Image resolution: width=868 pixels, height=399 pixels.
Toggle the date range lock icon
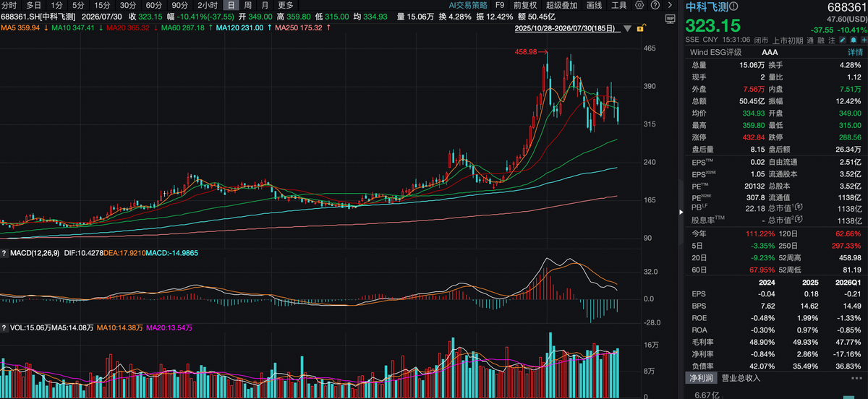click(x=640, y=28)
